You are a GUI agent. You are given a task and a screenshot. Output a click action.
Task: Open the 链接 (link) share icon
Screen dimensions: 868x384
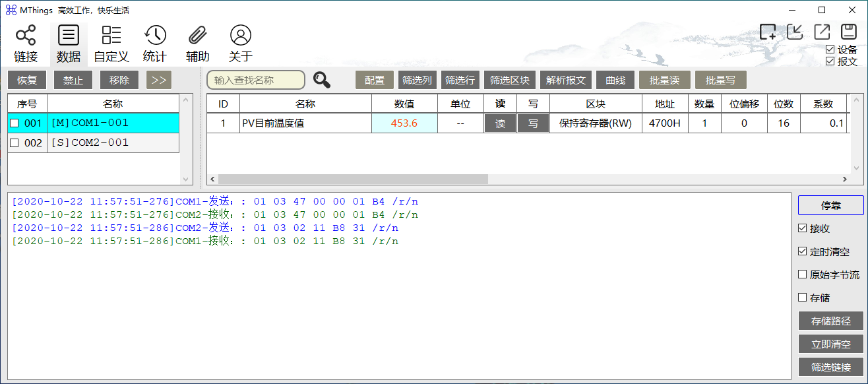coord(26,36)
